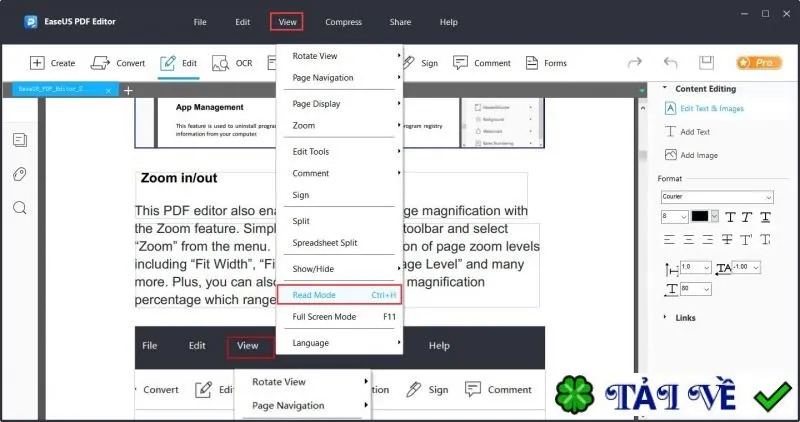Click the line spacing icon
This screenshot has width=800, height=422.
tap(671, 269)
